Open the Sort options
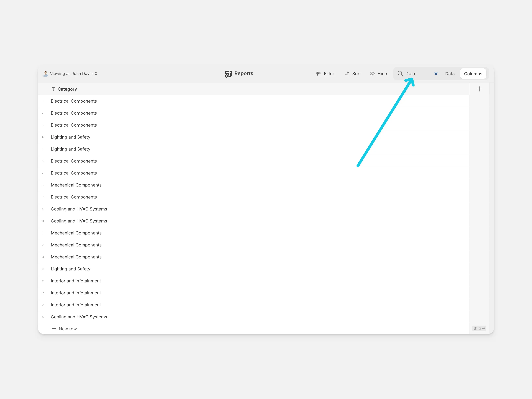This screenshot has width=532, height=399. 353,74
